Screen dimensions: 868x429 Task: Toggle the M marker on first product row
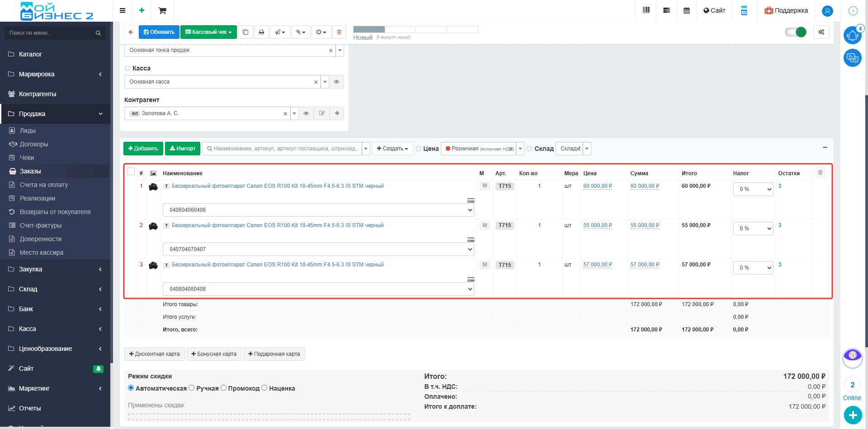pos(485,186)
